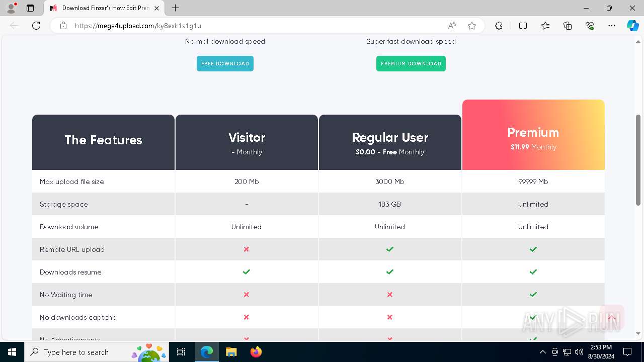Click the scroll-to-top arrow button
The width and height of the screenshot is (644, 362).
point(612,317)
